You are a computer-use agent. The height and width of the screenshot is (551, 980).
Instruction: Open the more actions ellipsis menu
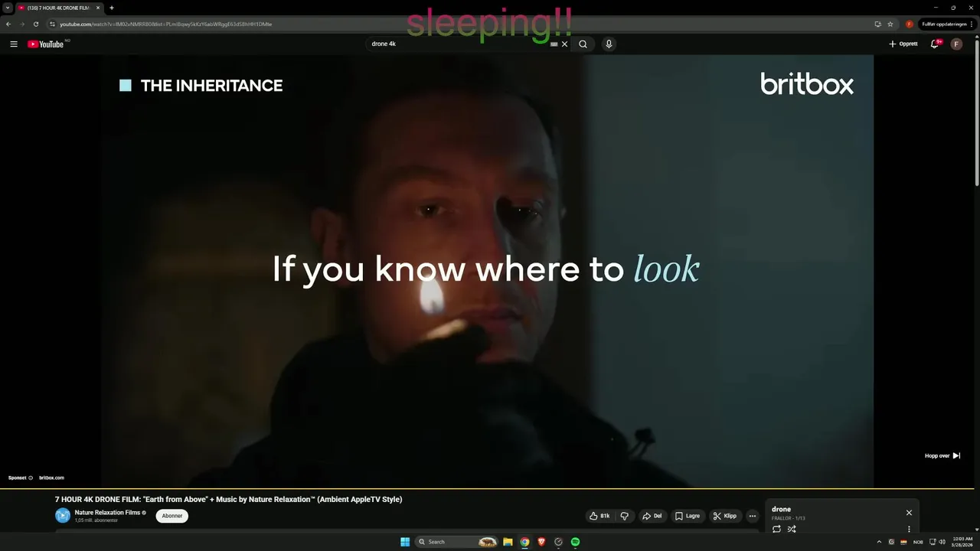(x=753, y=516)
